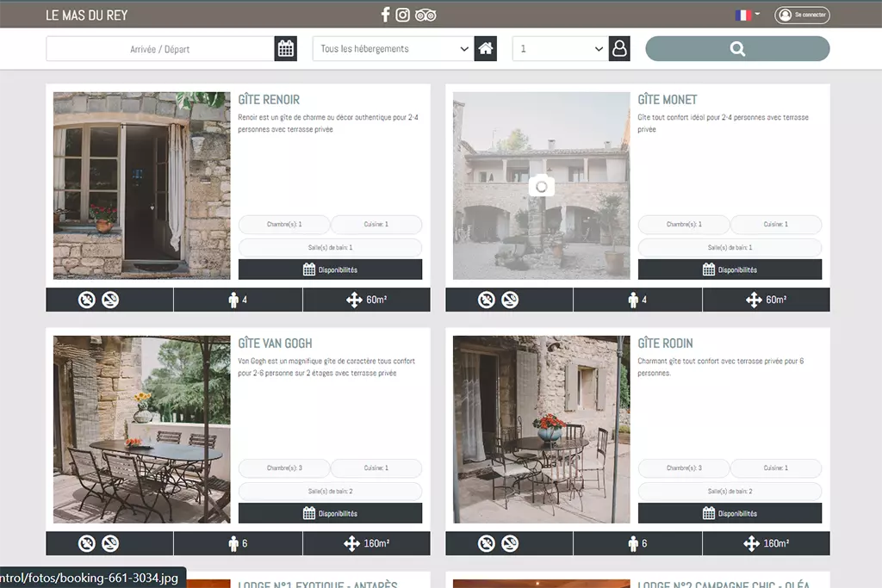Open the French flag language selector
882x588 pixels.
748,15
